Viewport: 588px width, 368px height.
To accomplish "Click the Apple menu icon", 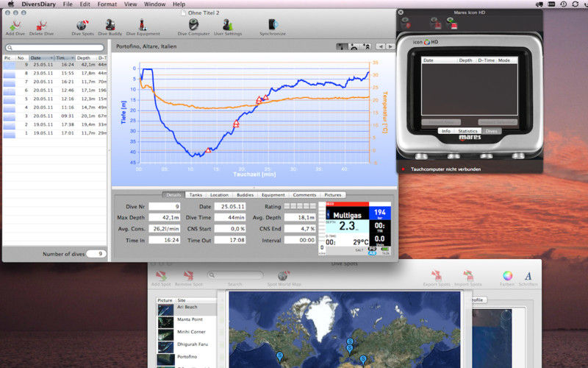I will (x=11, y=4).
